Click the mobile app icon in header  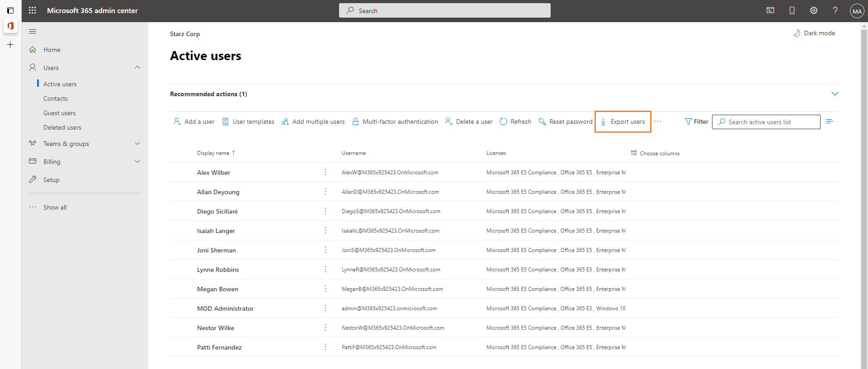click(792, 10)
